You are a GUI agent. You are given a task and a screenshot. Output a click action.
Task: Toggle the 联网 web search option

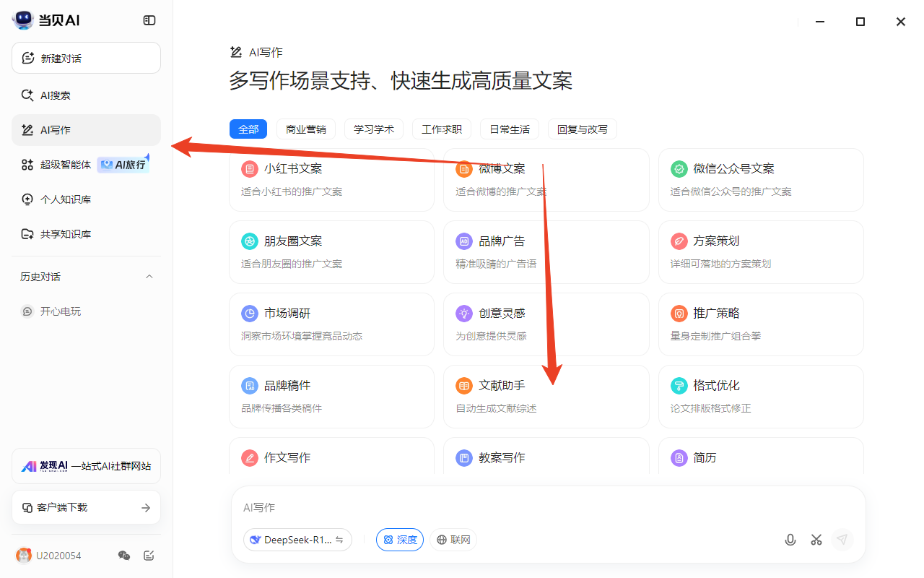[x=453, y=540]
